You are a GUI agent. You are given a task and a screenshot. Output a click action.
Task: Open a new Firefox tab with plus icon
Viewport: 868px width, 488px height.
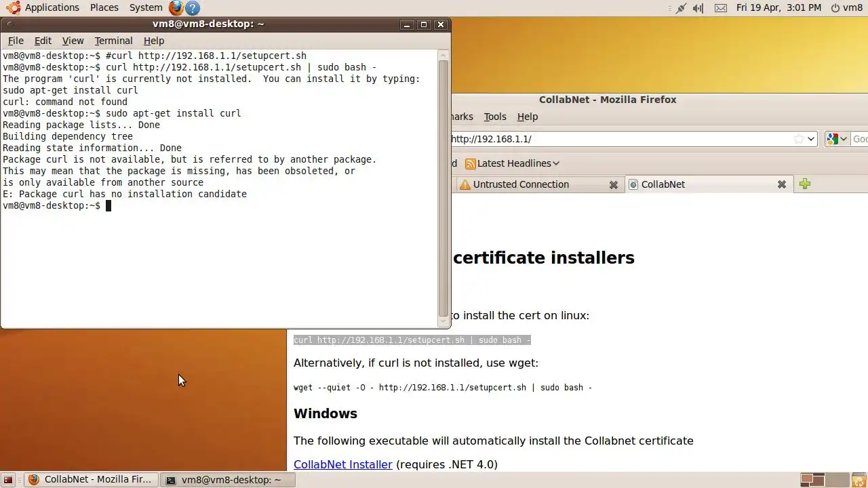click(x=805, y=184)
